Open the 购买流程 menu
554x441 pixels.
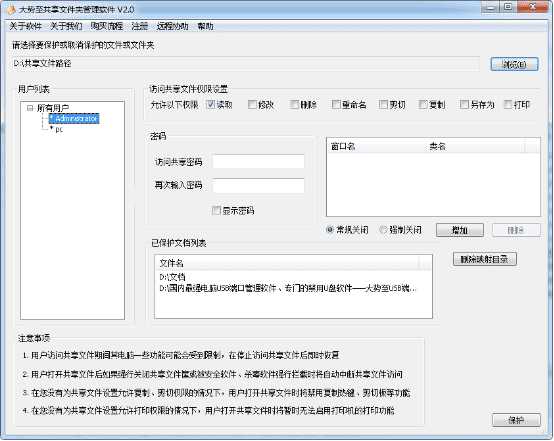[x=107, y=26]
